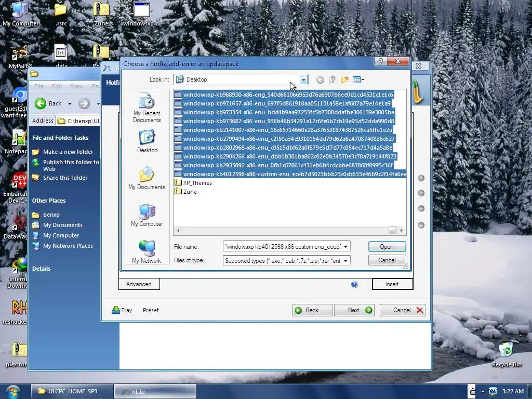
Task: Select the Zune folder in list
Action: point(185,192)
